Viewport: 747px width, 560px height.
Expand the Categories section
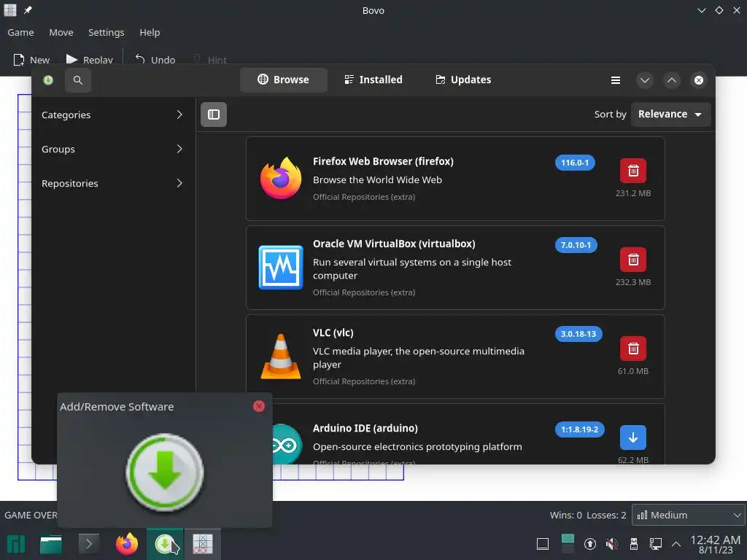point(112,114)
